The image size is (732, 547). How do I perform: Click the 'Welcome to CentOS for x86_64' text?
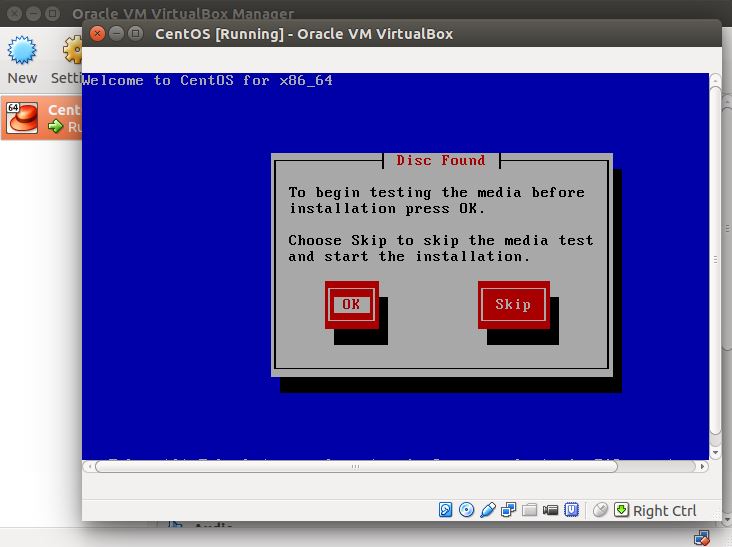click(207, 80)
